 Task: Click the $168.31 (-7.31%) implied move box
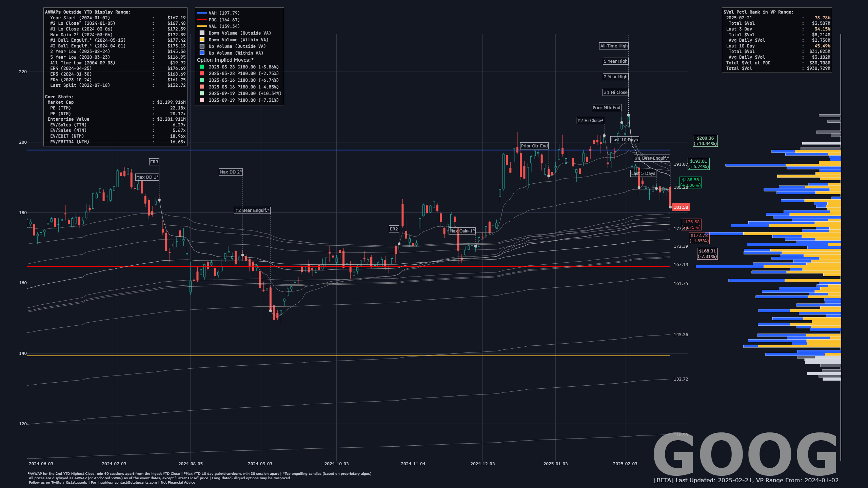pyautogui.click(x=707, y=254)
